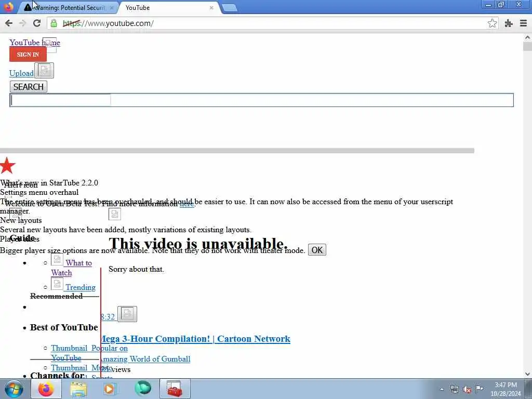This screenshot has height=399, width=532.
Task: Click the broken video thumbnail beside 8:32
Action: 127,314
